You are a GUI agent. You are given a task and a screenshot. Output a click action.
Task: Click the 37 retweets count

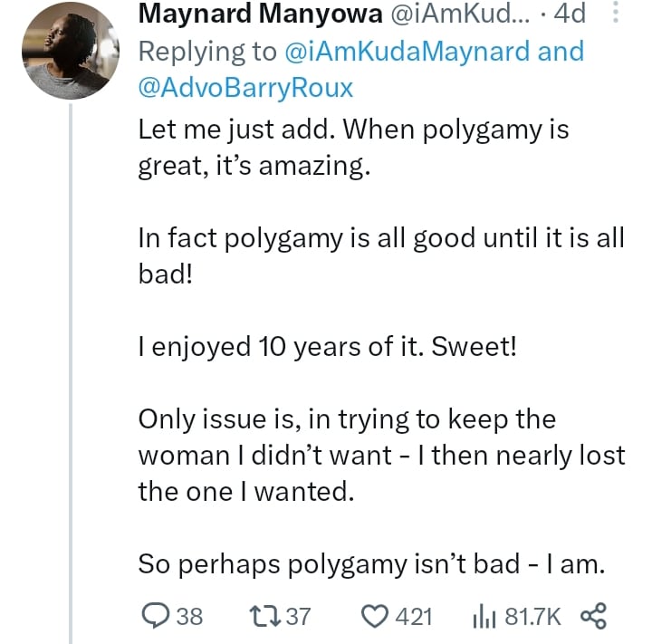(x=297, y=617)
